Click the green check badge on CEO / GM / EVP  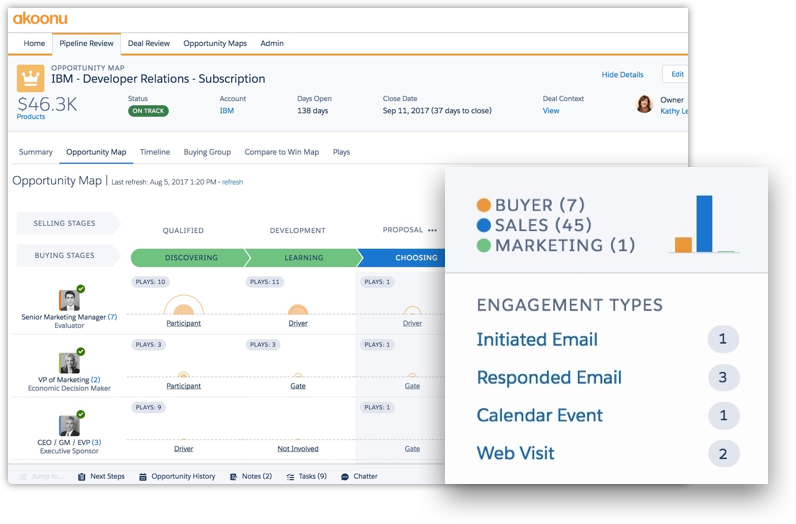tap(81, 414)
